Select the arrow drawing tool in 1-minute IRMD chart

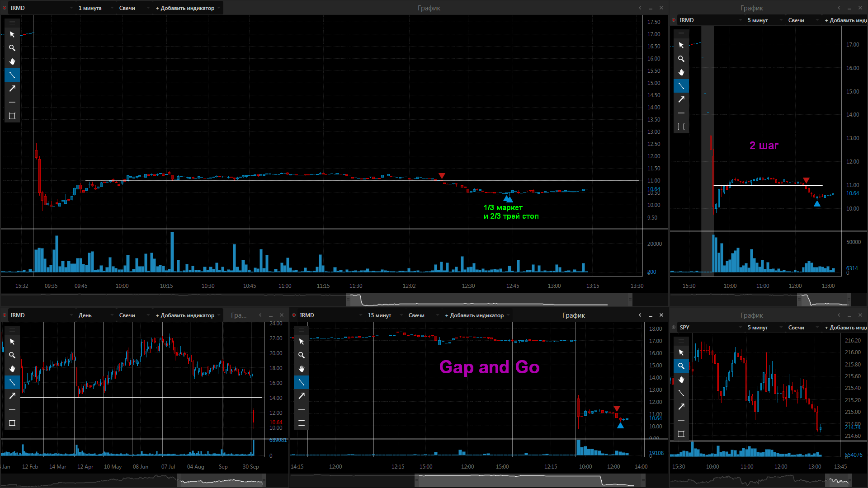[12, 89]
